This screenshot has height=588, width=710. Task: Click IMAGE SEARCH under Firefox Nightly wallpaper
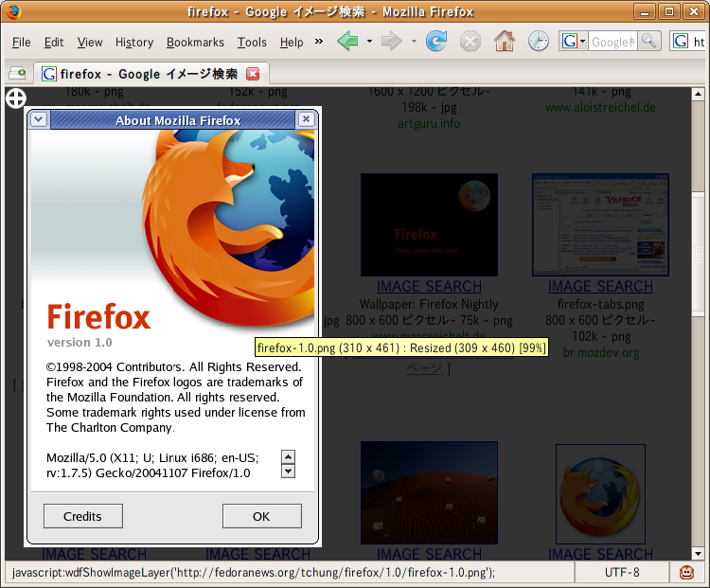click(429, 286)
